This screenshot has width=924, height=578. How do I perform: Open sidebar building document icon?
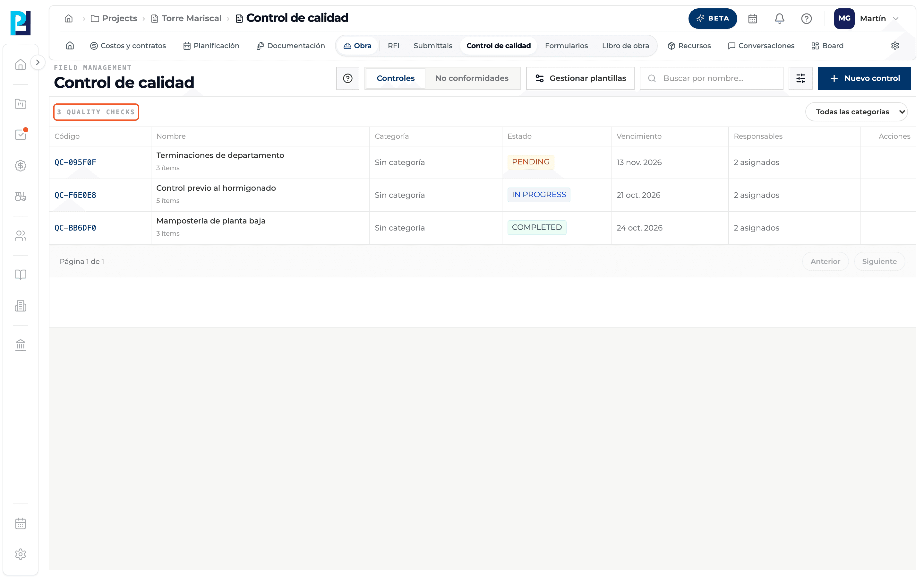click(21, 305)
